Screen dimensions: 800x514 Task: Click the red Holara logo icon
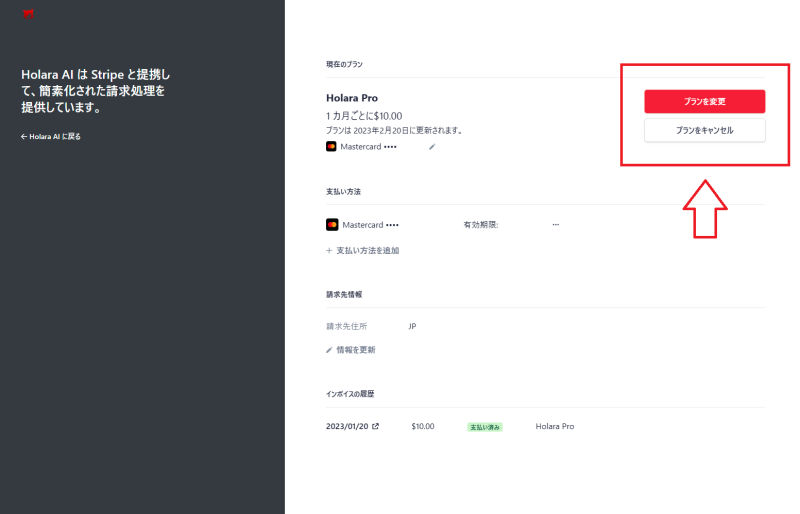coord(28,14)
